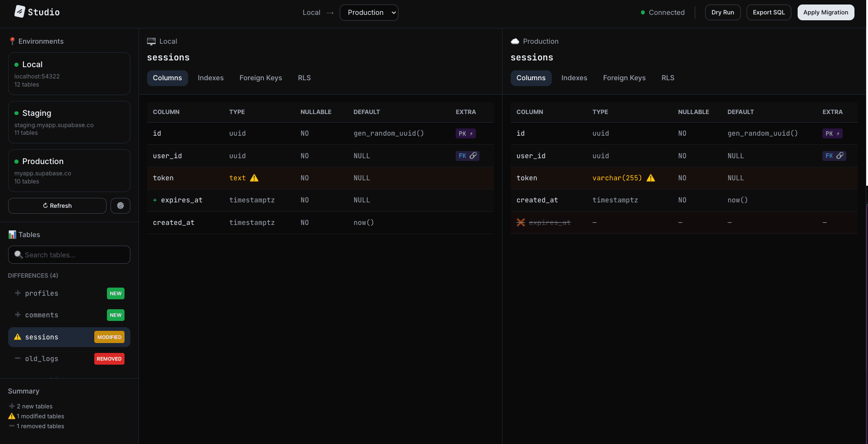Open the RLS tab in the Production panel
Image resolution: width=868 pixels, height=444 pixels.
pyautogui.click(x=668, y=78)
